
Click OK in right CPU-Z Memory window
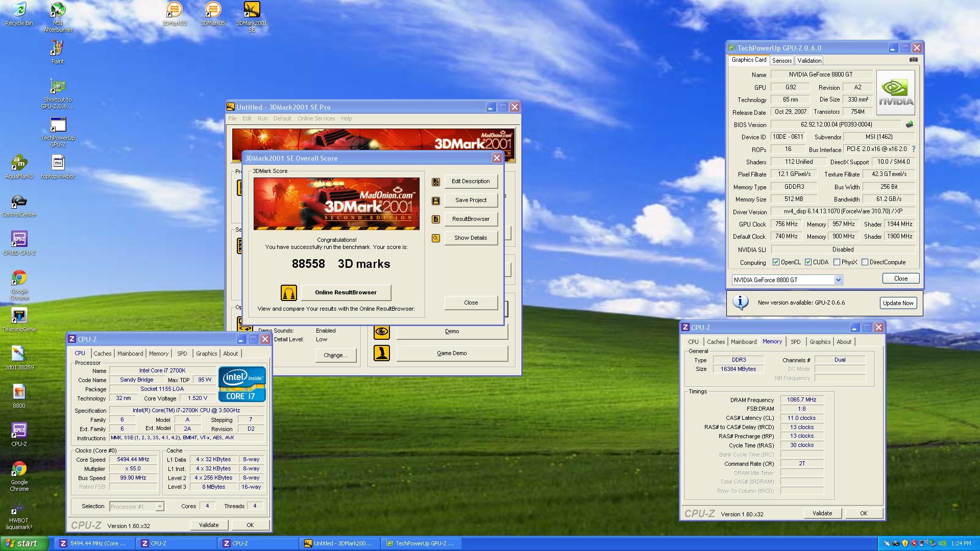(863, 514)
